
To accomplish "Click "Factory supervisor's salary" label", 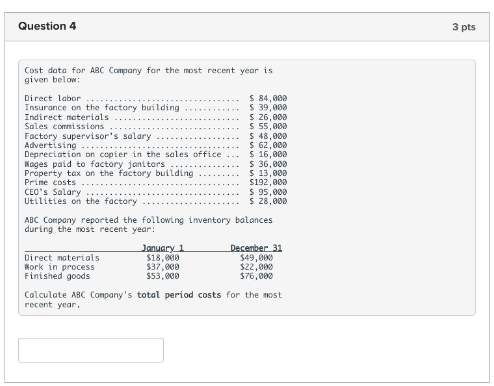I will [x=88, y=136].
